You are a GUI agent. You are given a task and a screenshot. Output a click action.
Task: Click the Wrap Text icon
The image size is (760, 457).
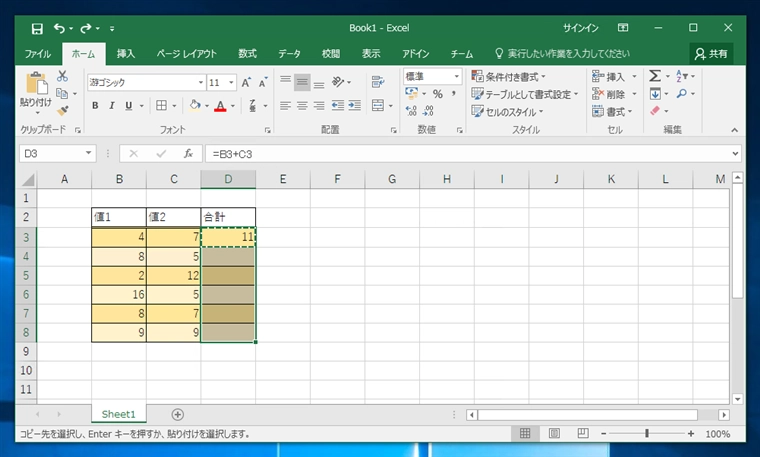tap(378, 82)
